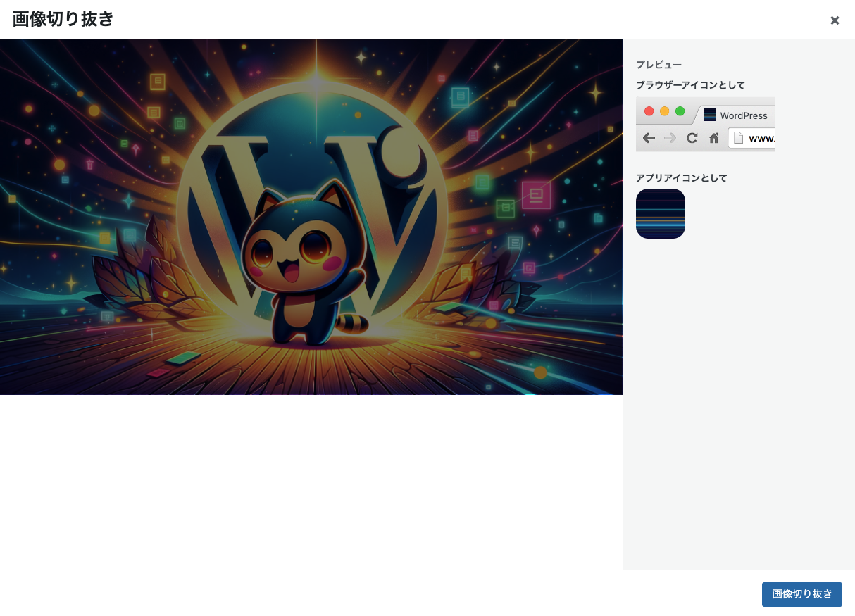855x616 pixels.
Task: Click the プレビュー heading text
Action: click(x=659, y=65)
